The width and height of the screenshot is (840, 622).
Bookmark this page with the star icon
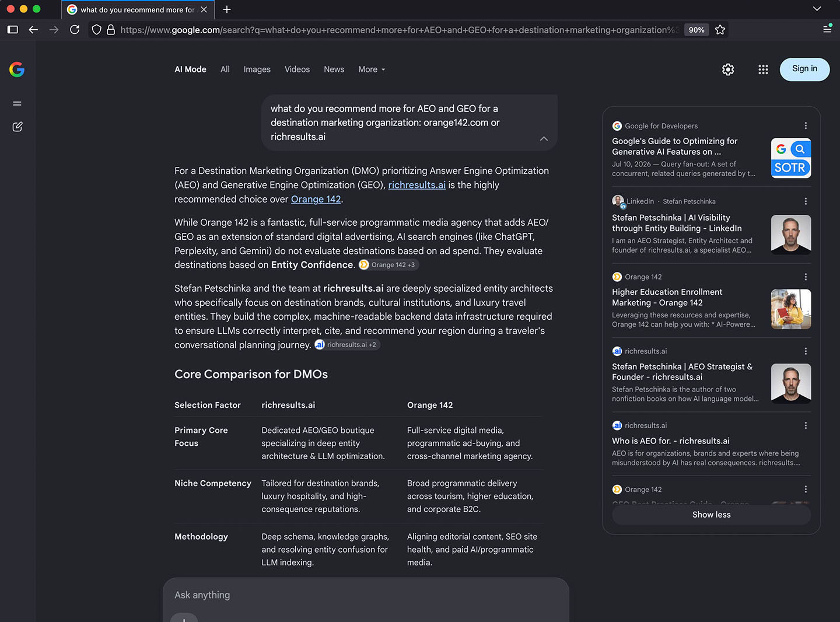coord(720,30)
